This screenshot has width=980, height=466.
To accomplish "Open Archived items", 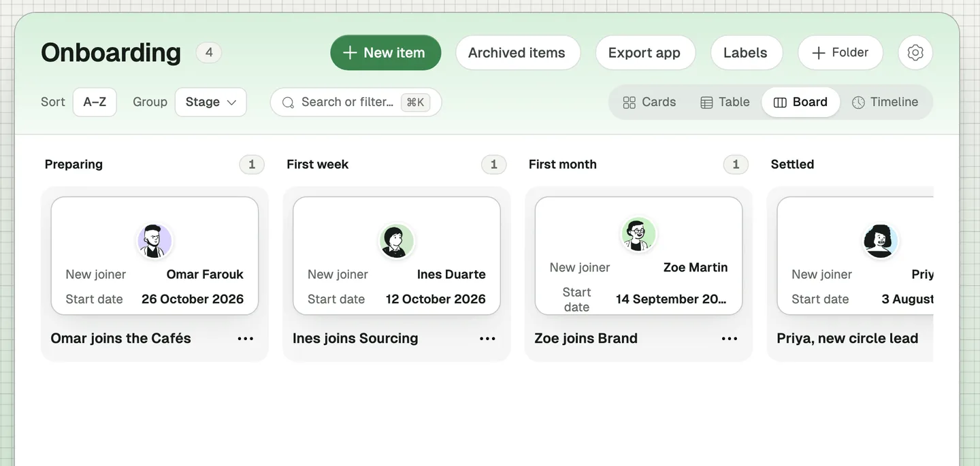I will (517, 52).
